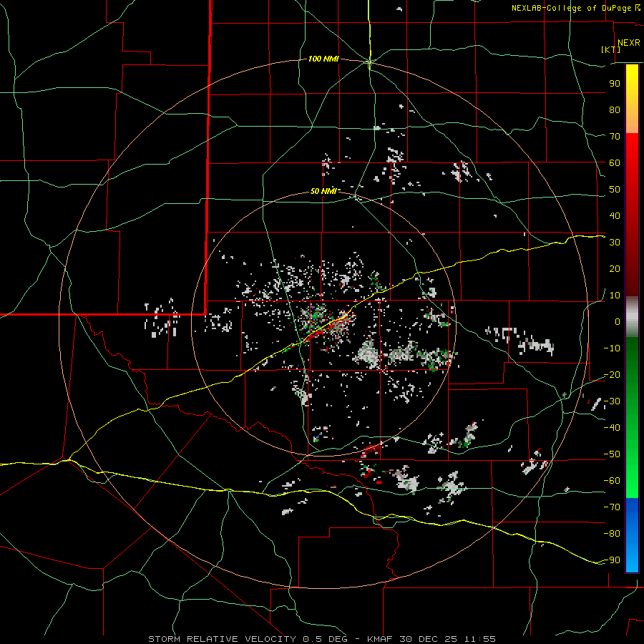Screen dimensions: 644x644
Task: Pick the light blue segment near -90
Action: (632, 560)
